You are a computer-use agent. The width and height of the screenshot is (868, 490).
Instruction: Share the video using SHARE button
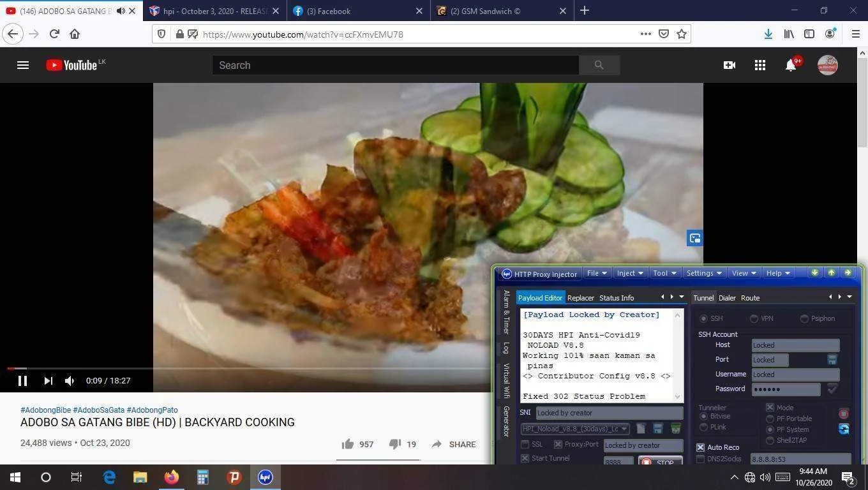(454, 444)
